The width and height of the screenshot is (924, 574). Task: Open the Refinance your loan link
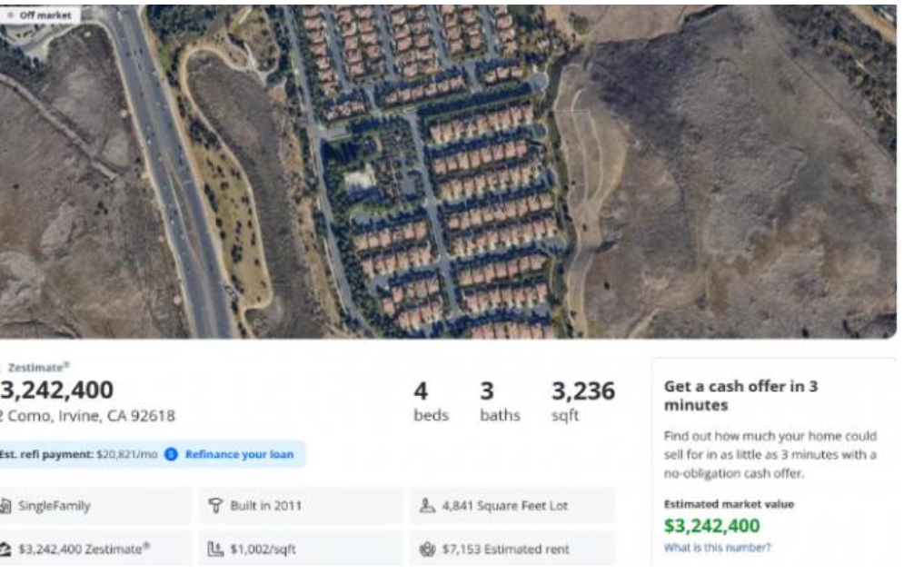[x=239, y=454]
